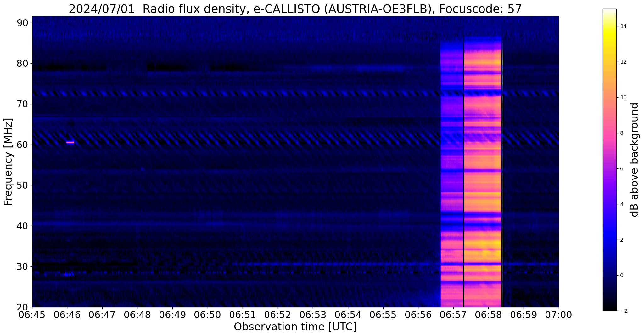Image resolution: width=644 pixels, height=336 pixels.
Task: Click the pink region of the colorbar near 8 dB
Action: click(x=609, y=133)
